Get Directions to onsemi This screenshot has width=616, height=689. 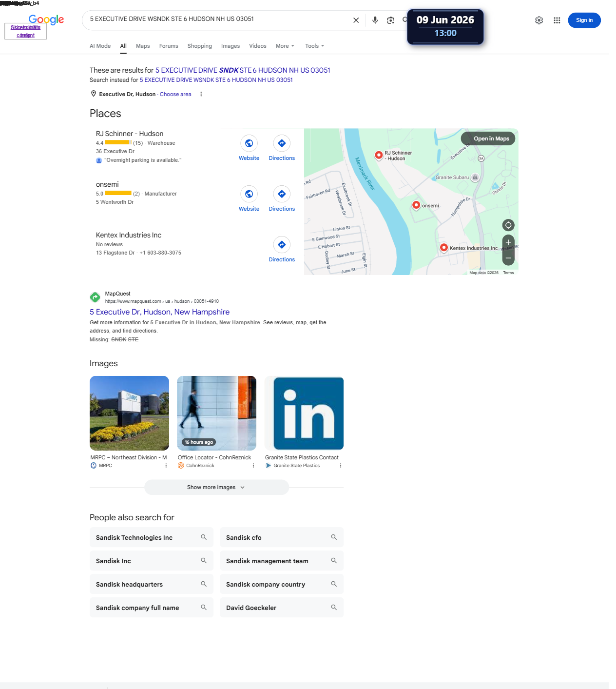tap(282, 199)
